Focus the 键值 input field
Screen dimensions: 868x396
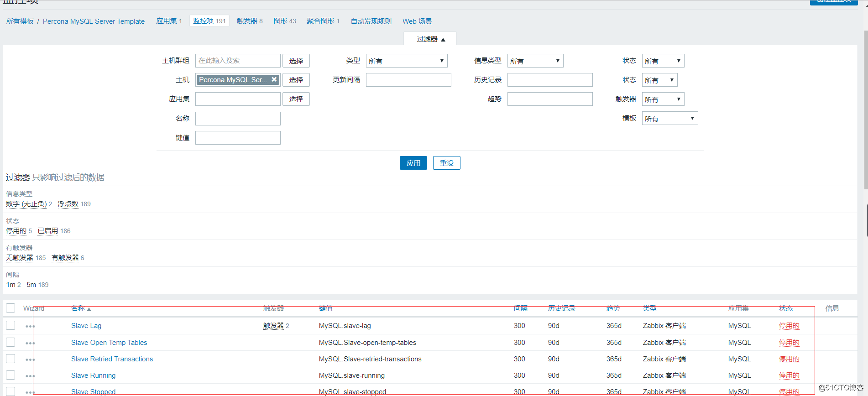[238, 138]
